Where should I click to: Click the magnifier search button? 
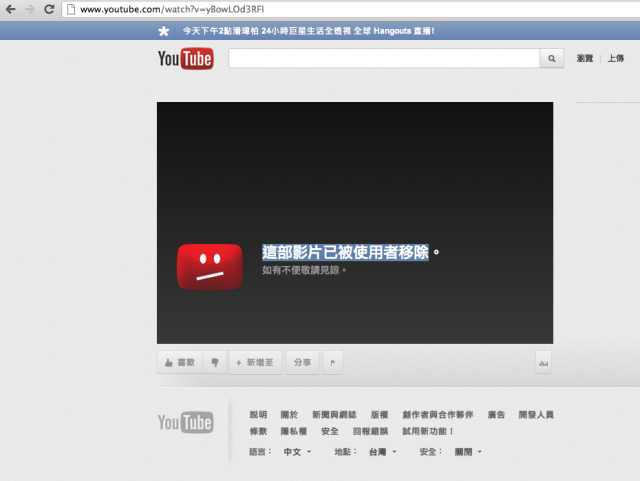(x=551, y=58)
